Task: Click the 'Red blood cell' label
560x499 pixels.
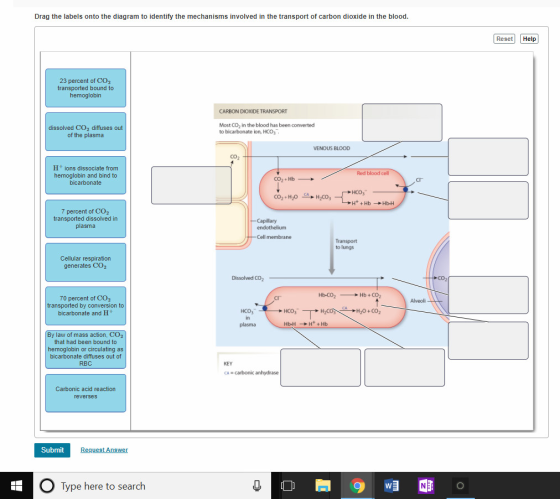Action: click(x=372, y=173)
